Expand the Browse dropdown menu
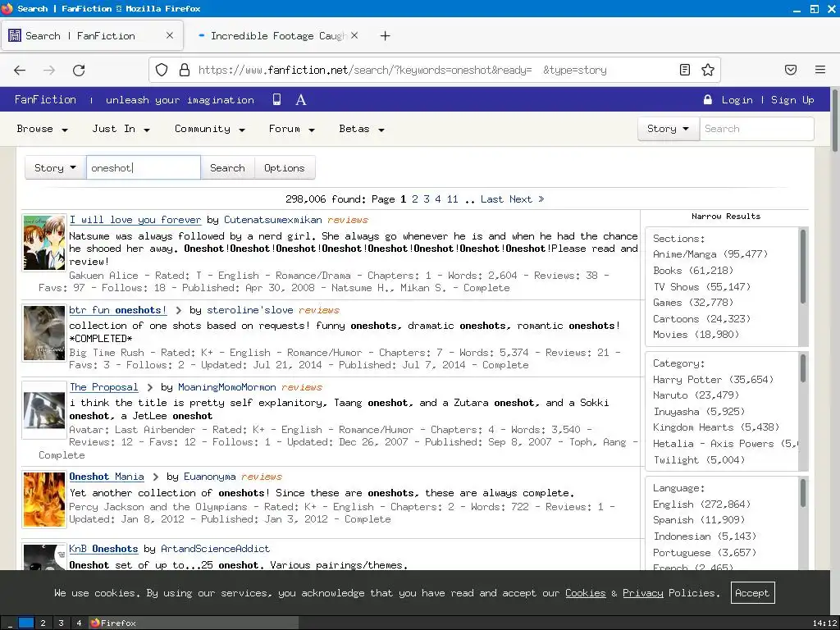Screen dimensions: 840x630 43,129
